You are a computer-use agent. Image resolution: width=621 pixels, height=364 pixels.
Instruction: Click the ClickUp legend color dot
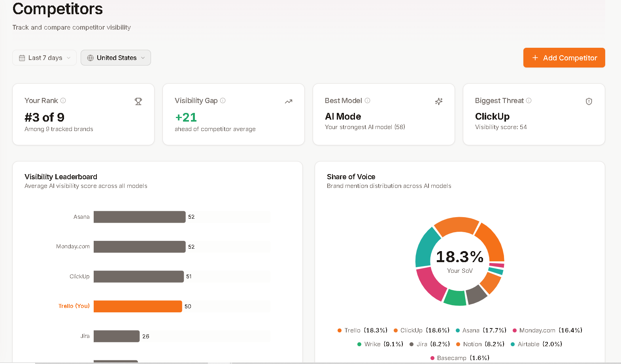pos(396,330)
